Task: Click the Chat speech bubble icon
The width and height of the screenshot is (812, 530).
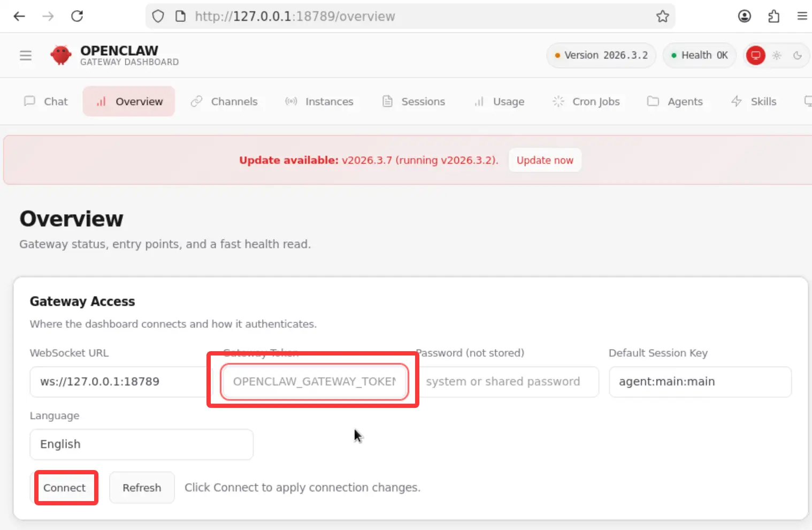Action: pos(30,101)
